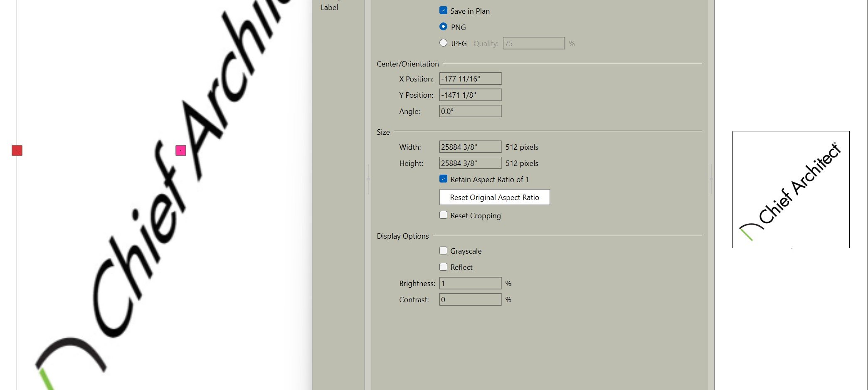Enable the Grayscale checkbox
Image resolution: width=868 pixels, height=390 pixels.
[x=443, y=251]
